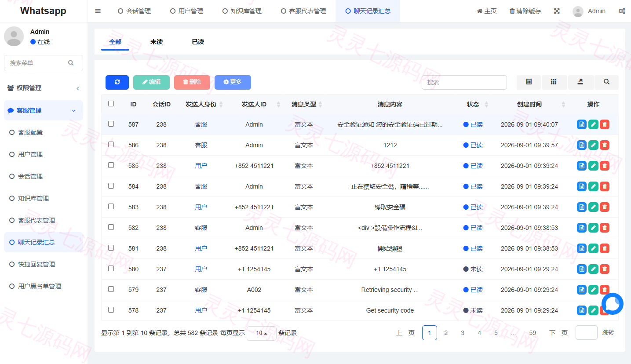Edit record 583 with pencil icon
Image resolution: width=631 pixels, height=364 pixels.
[593, 207]
